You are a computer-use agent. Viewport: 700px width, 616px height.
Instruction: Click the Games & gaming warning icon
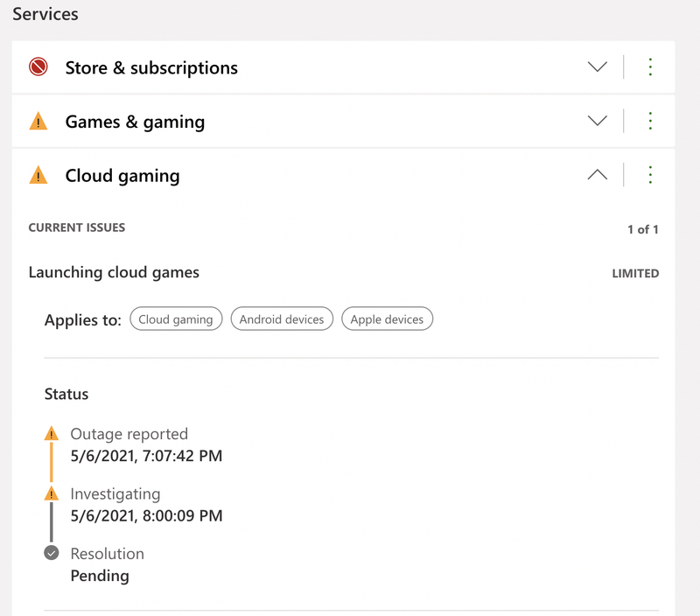(x=38, y=122)
